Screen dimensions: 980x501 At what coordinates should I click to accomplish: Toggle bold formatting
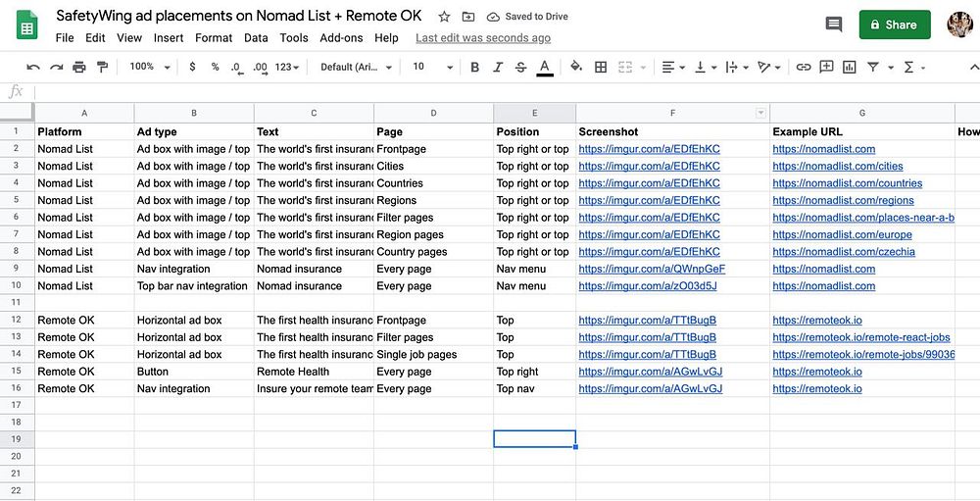[x=475, y=67]
